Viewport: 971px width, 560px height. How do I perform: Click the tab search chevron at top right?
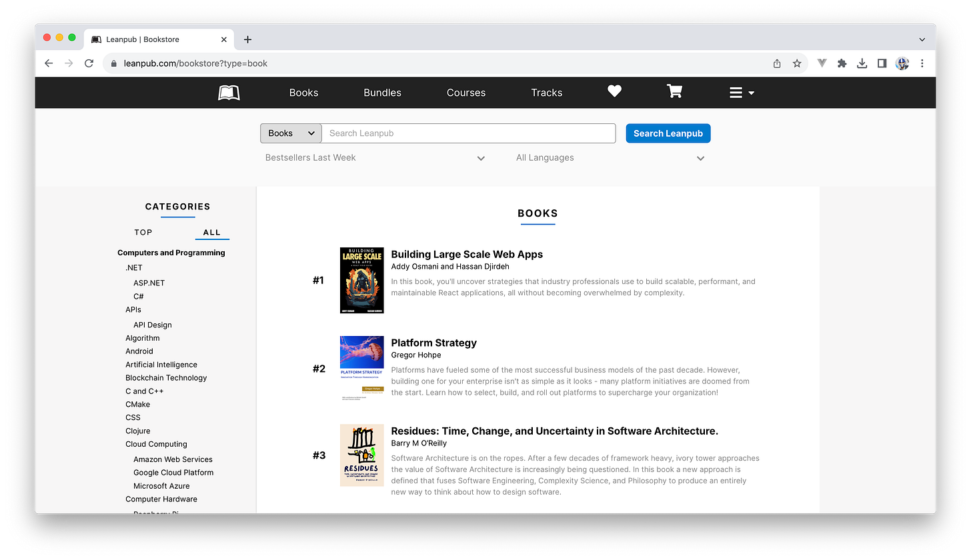pos(922,39)
